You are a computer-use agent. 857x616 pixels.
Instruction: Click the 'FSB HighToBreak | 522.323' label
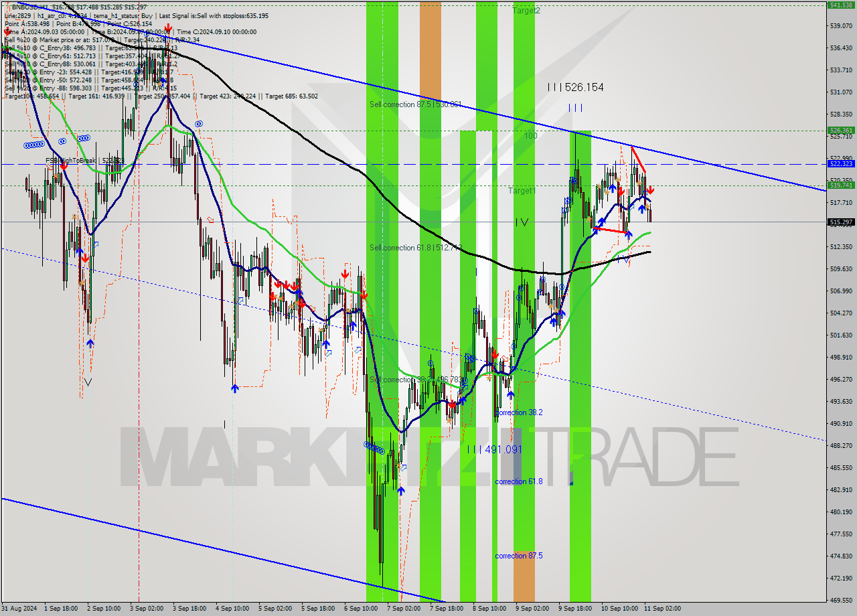[x=85, y=161]
